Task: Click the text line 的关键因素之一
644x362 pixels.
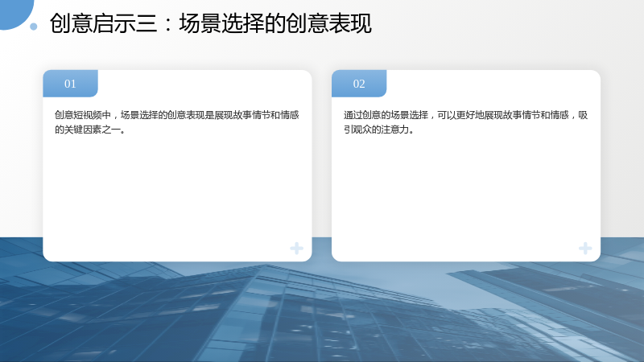Action: pyautogui.click(x=90, y=130)
